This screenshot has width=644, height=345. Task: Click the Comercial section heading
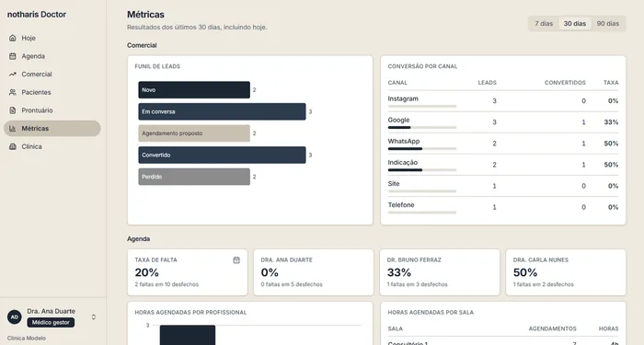[x=142, y=46]
